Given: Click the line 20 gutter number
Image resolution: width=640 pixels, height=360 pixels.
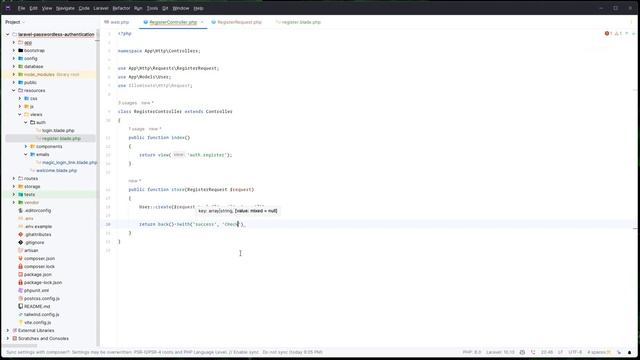Looking at the screenshot, I should (x=108, y=224).
